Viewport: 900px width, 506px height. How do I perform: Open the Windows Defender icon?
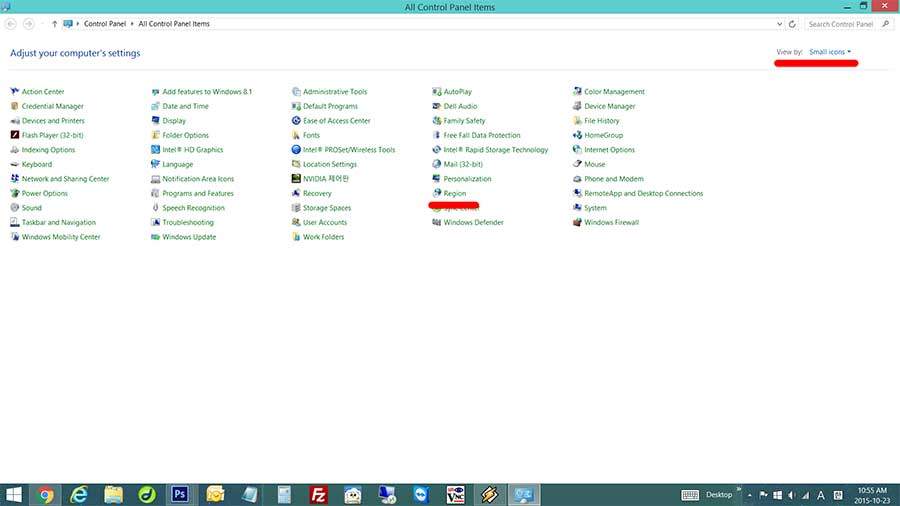[436, 222]
